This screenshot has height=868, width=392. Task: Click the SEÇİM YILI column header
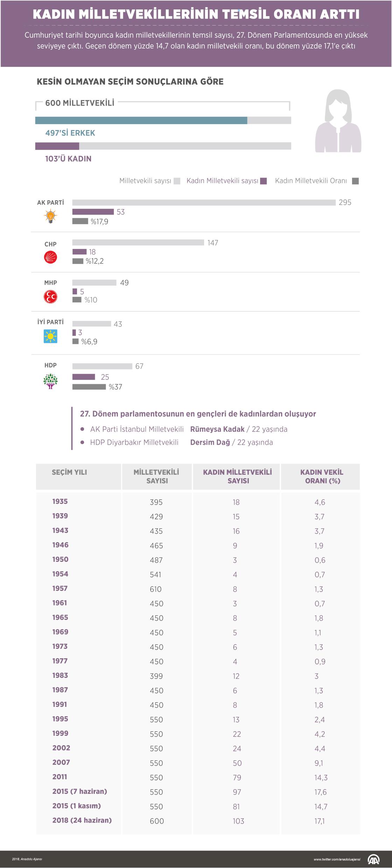click(x=69, y=472)
